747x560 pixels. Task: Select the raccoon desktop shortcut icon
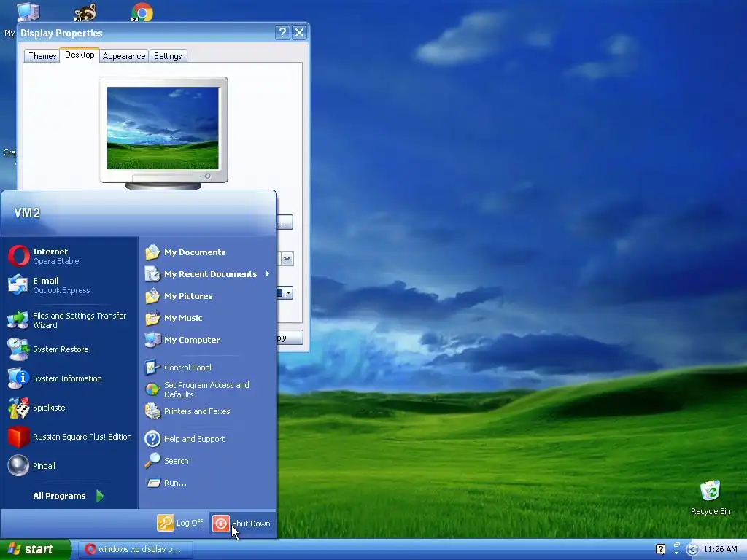[x=85, y=12]
